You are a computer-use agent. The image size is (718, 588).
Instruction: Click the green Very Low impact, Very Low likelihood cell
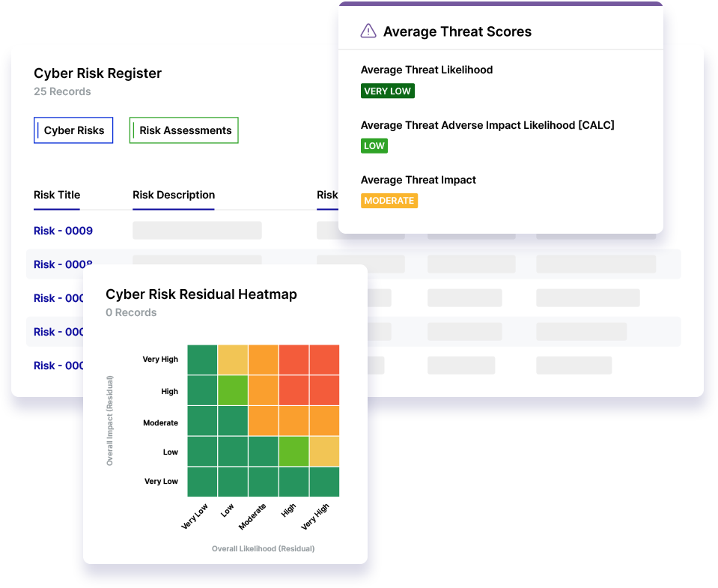[x=202, y=481]
